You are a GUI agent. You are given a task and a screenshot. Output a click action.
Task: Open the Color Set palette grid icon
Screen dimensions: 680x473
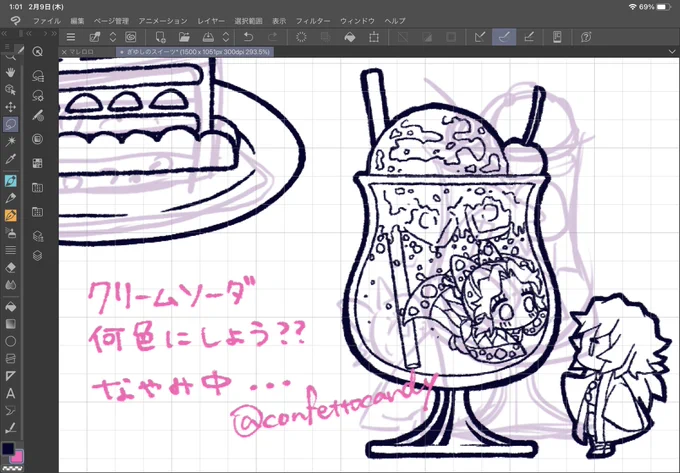click(x=38, y=163)
